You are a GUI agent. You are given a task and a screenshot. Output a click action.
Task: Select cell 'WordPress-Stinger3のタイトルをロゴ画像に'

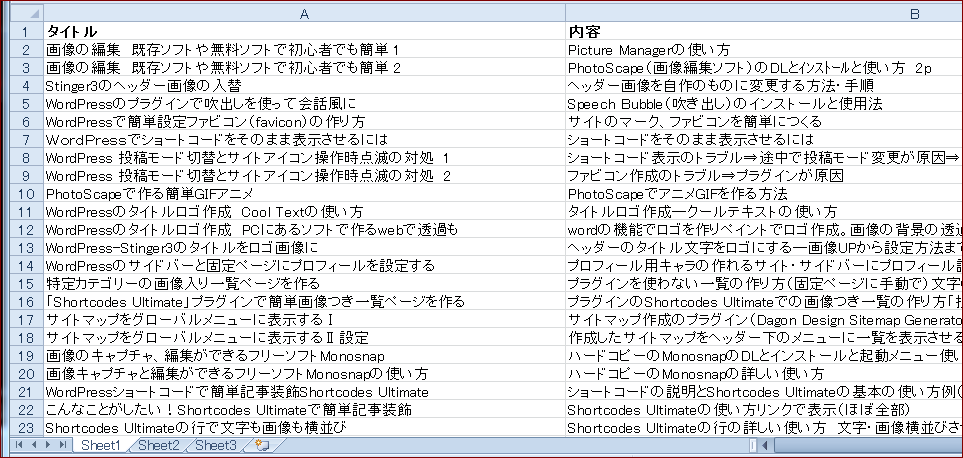(x=304, y=247)
